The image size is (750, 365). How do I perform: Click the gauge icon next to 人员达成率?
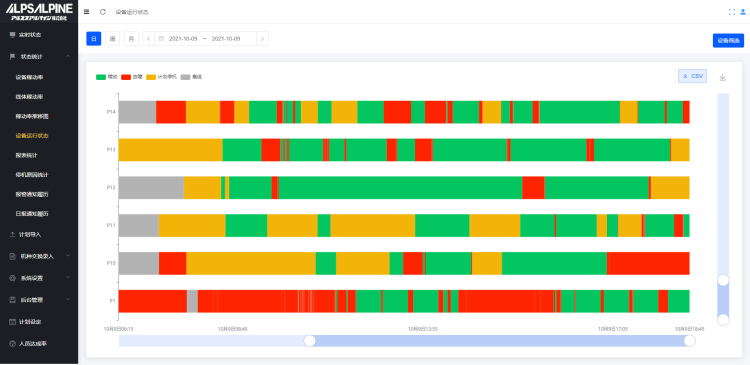[12, 343]
